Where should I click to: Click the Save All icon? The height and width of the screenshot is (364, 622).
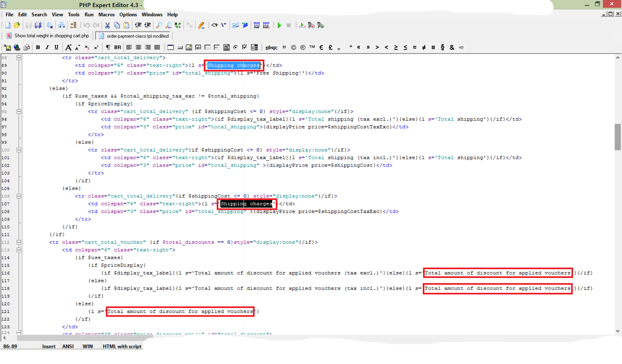click(x=38, y=25)
